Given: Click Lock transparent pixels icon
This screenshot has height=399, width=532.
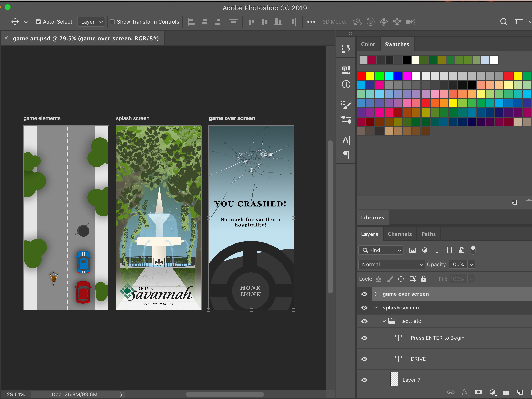Looking at the screenshot, I should coord(379,279).
